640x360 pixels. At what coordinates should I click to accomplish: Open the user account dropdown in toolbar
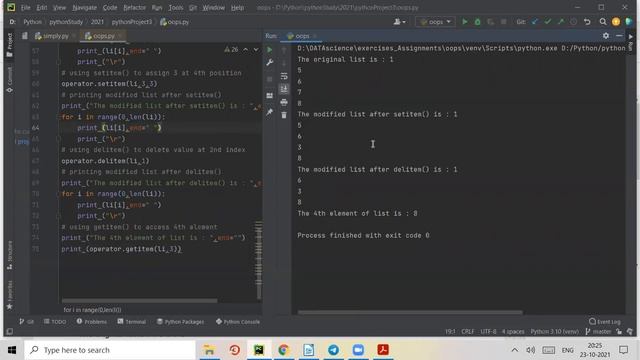[400, 22]
